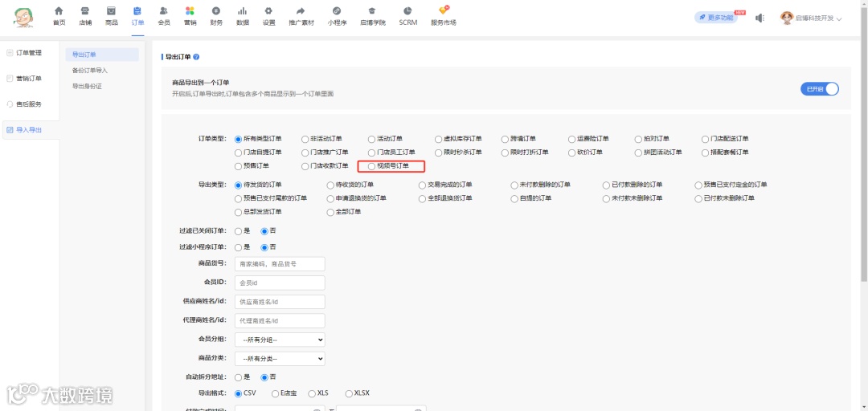Choose E店宝 export format
The height and width of the screenshot is (411, 868).
click(275, 393)
